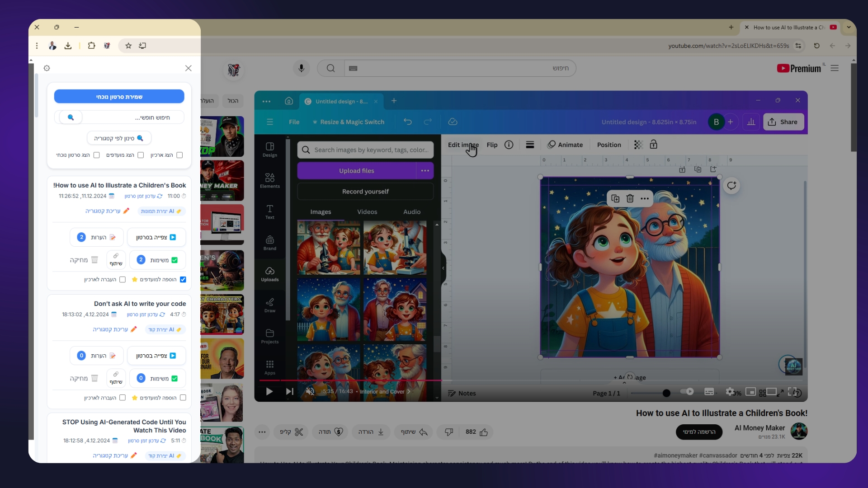Image resolution: width=868 pixels, height=488 pixels.
Task: Enter fullscreen in the YouTube player
Action: point(792,392)
